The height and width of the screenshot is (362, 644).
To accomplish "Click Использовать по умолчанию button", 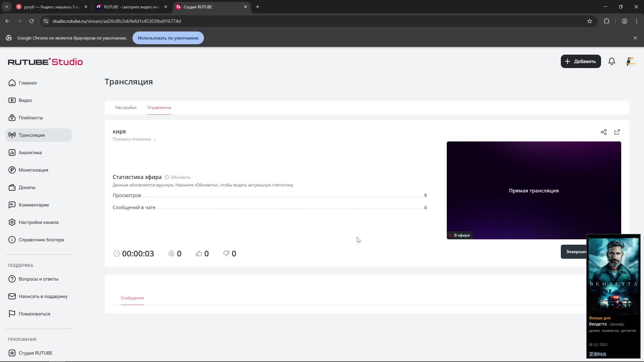I will 168,38.
